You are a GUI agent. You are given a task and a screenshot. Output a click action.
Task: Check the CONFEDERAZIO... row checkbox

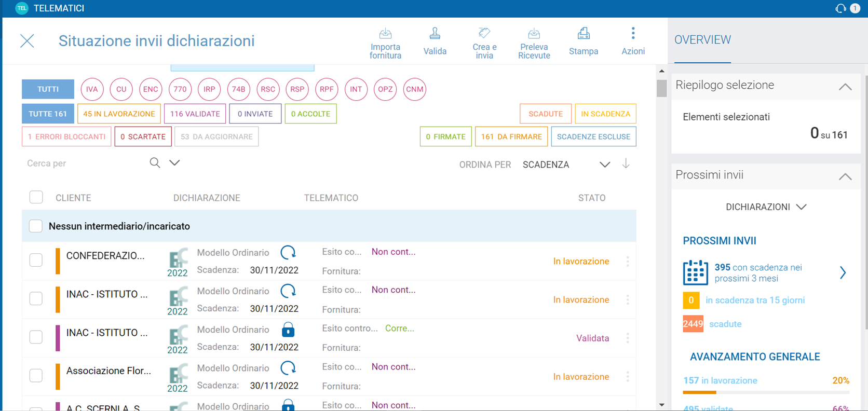point(36,260)
